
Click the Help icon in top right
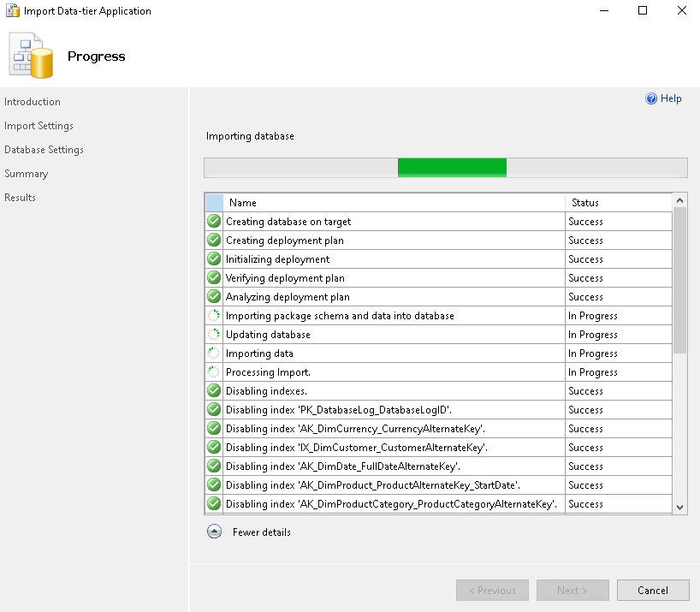pos(651,98)
